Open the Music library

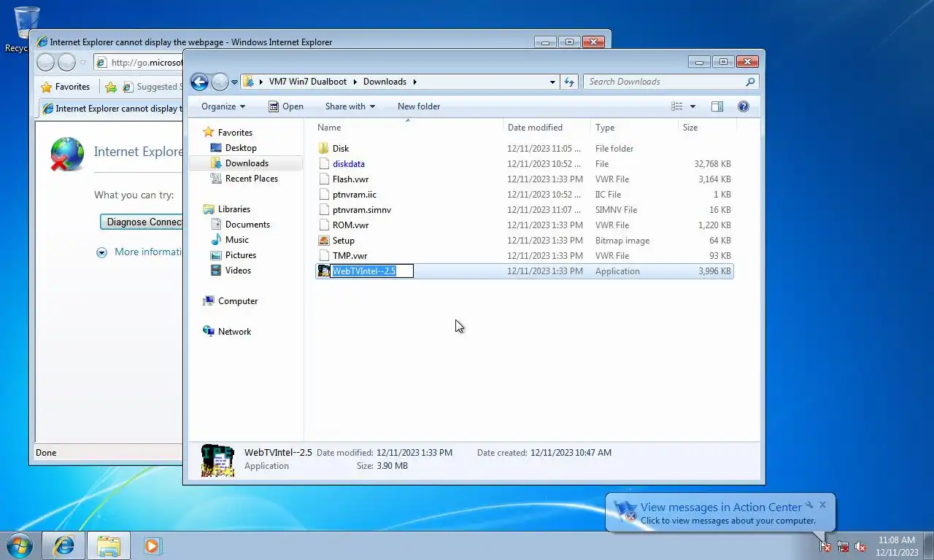point(236,240)
